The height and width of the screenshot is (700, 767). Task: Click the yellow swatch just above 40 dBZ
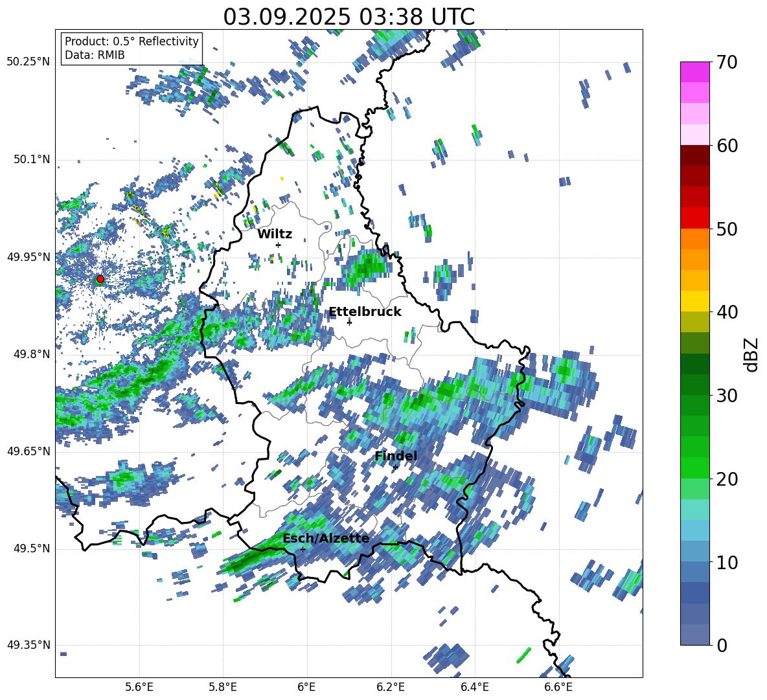[x=694, y=301]
